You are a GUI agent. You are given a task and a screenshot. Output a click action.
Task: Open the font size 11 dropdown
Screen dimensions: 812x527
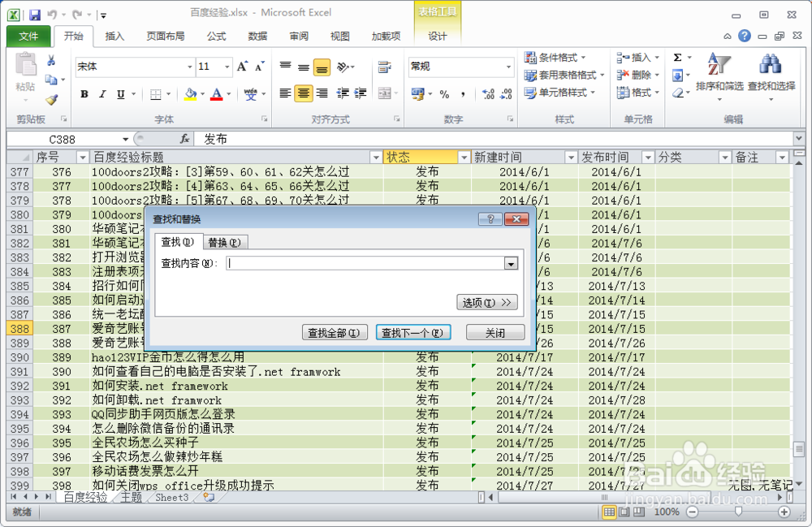point(227,67)
